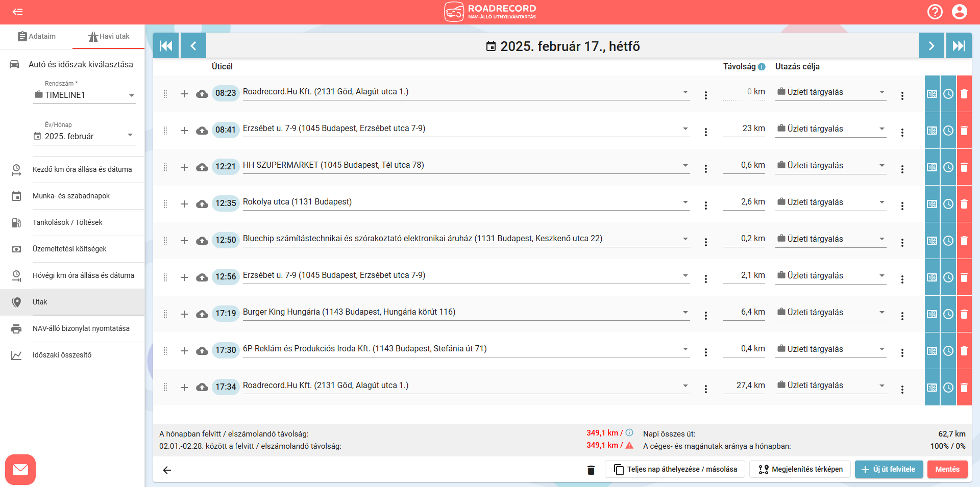Click the Mentés button

point(947,469)
